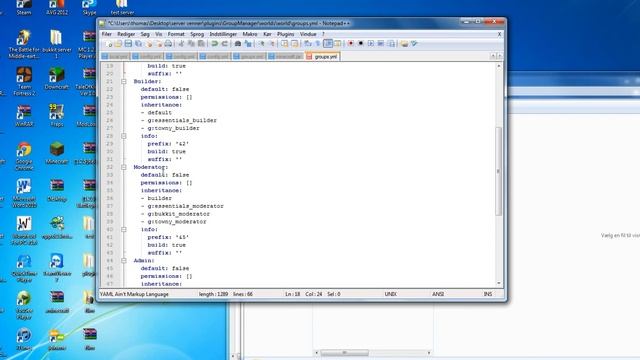Click the Open file toolbar icon

pos(118,44)
